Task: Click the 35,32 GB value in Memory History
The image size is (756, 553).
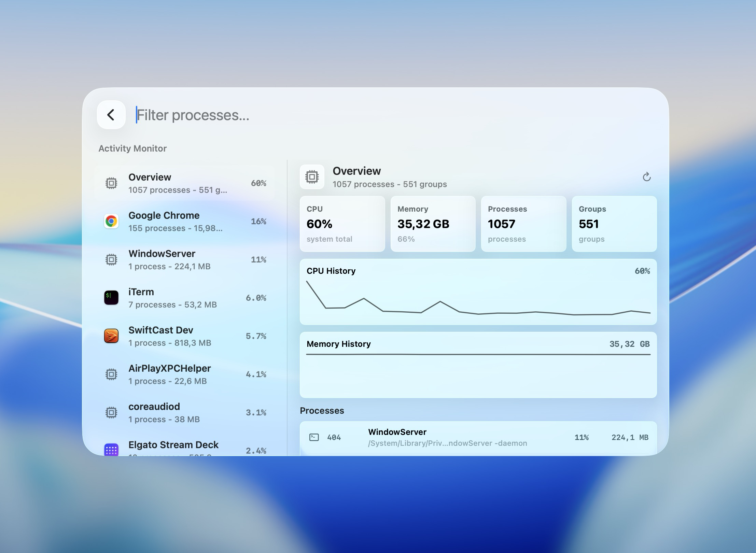Action: [x=629, y=344]
